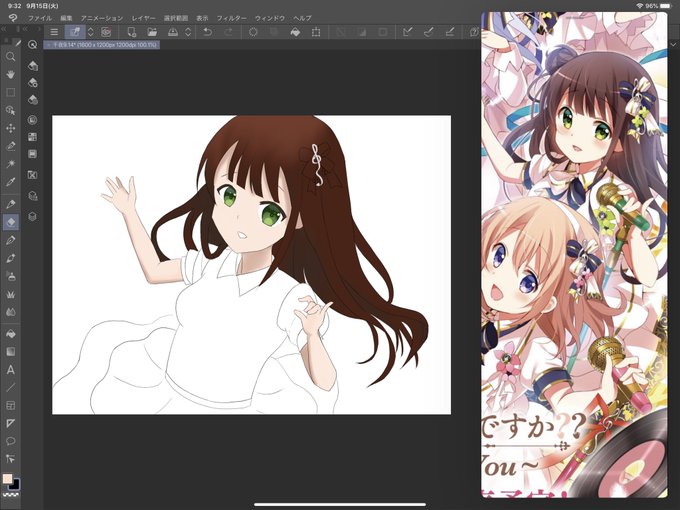Screen dimensions: 680x510
Task: Expand the stepper beside the Save icon
Action: pyautogui.click(x=188, y=32)
